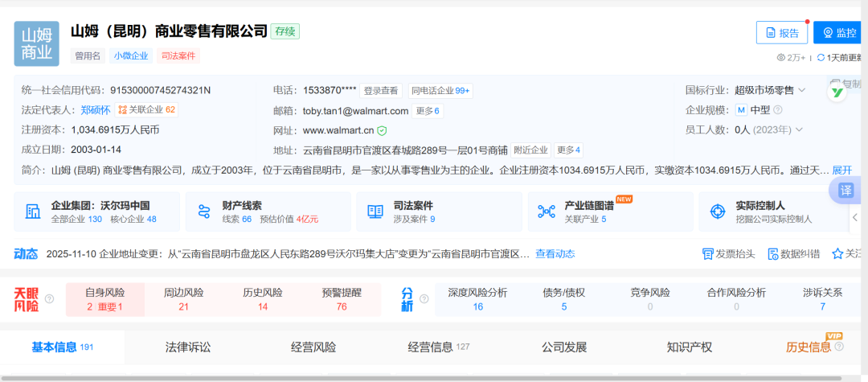868x382 pixels.
Task: Select 预警提醒 76 block
Action: point(342,299)
